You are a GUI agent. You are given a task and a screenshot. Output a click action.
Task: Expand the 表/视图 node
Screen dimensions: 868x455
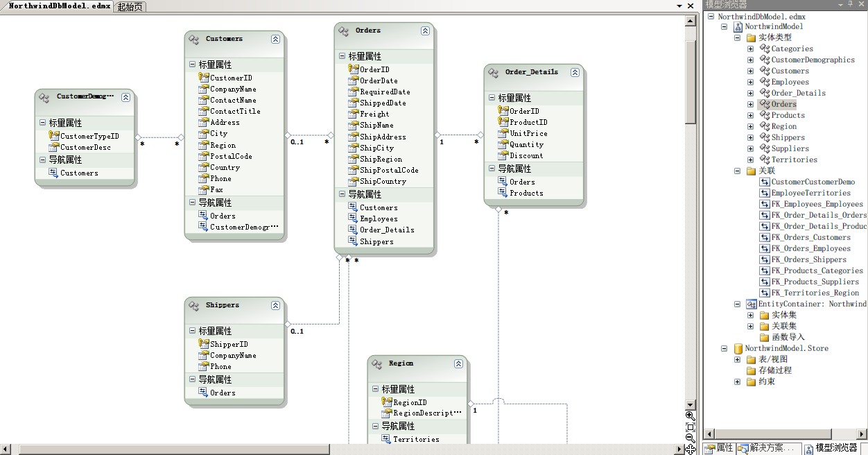click(737, 359)
